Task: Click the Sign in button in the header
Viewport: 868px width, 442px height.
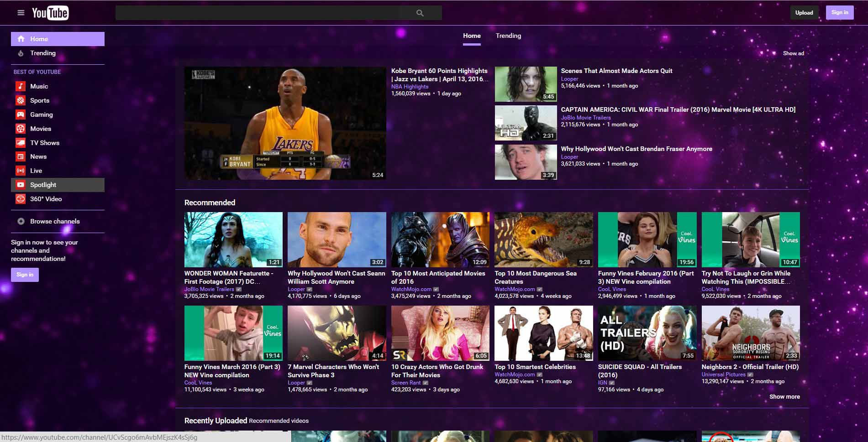Action: point(840,12)
